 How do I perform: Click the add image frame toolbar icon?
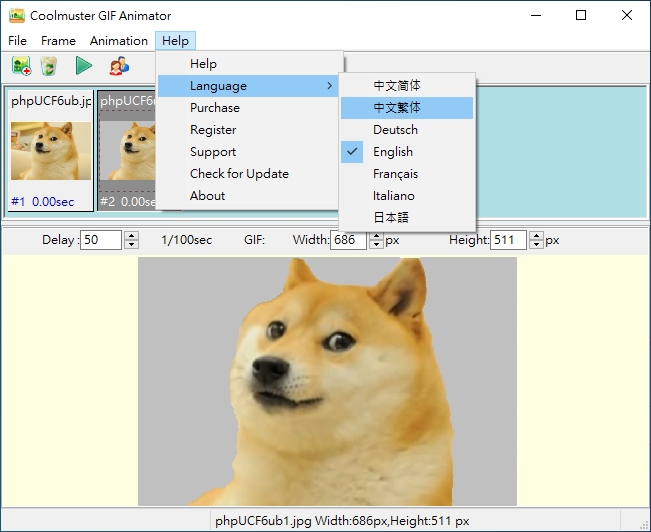tap(22, 66)
